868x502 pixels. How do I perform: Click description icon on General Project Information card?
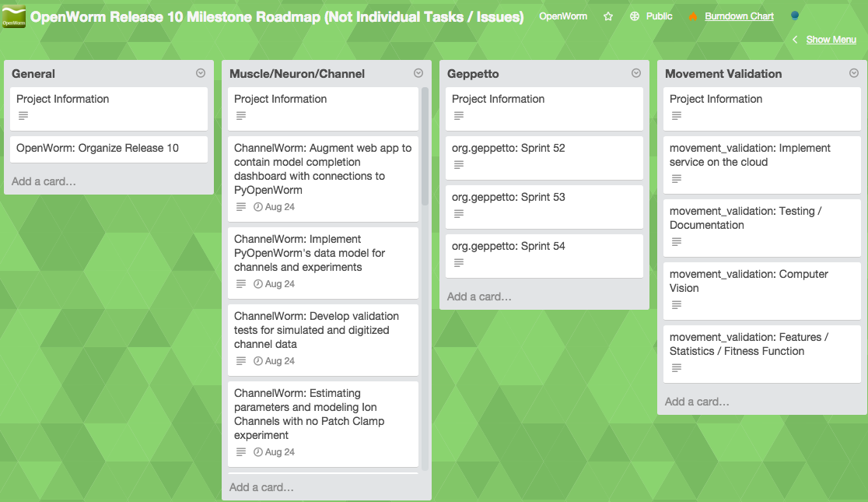pos(23,116)
